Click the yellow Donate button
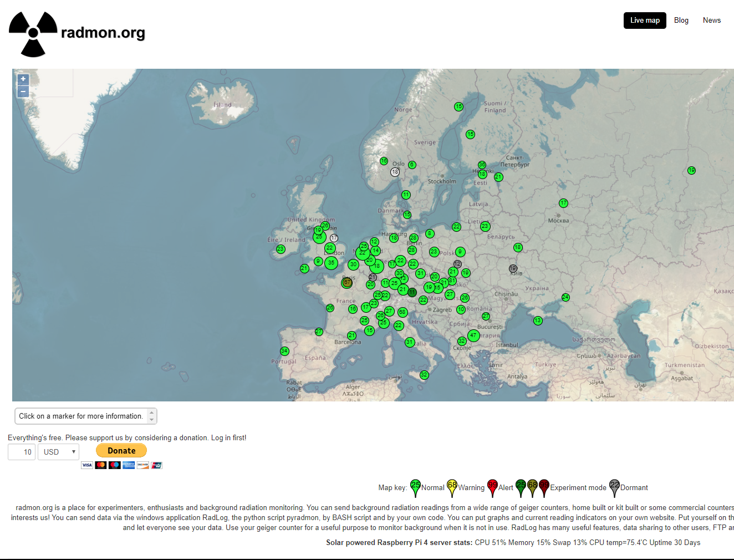This screenshot has width=734, height=560. pyautogui.click(x=121, y=451)
